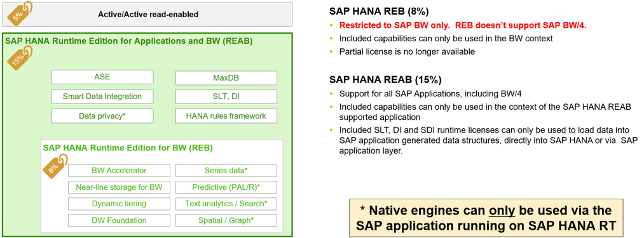Click the Spatial / Graph* box

coord(226,220)
